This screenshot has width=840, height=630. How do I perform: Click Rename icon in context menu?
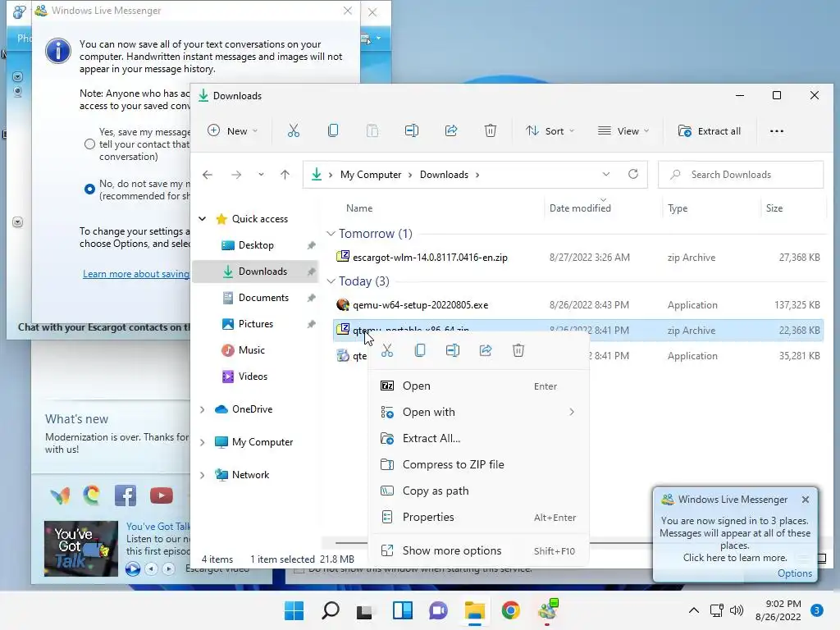(x=453, y=350)
